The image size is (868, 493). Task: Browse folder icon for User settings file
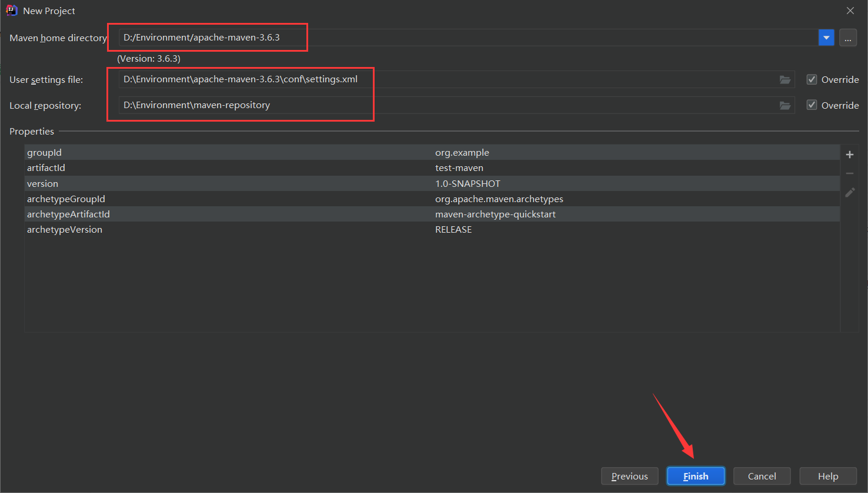point(785,79)
